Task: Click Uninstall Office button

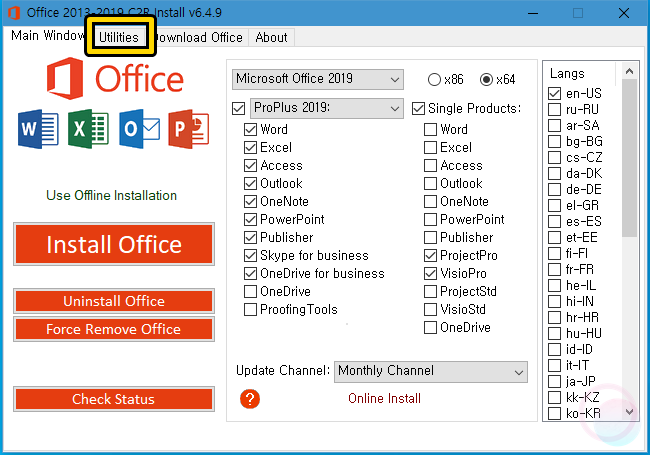Action: [x=114, y=301]
